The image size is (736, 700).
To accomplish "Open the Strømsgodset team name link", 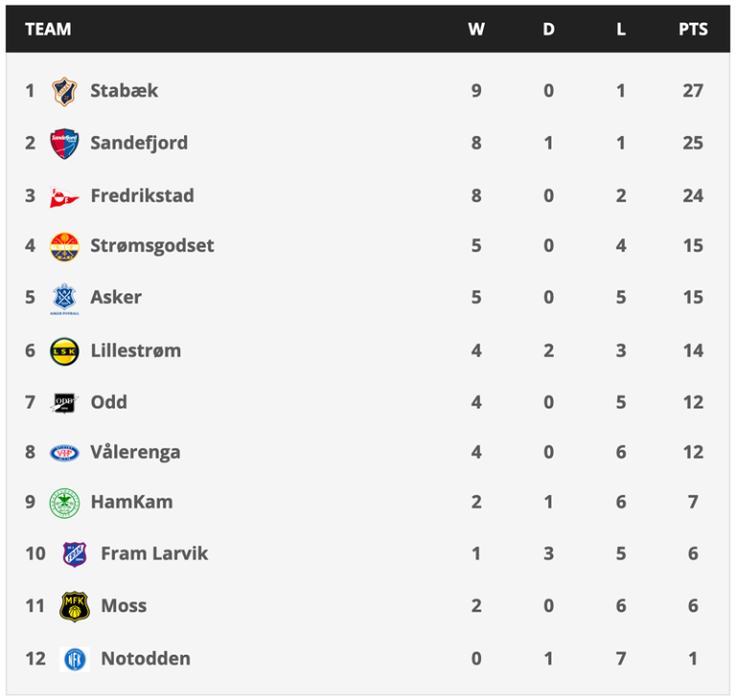I will (x=152, y=246).
